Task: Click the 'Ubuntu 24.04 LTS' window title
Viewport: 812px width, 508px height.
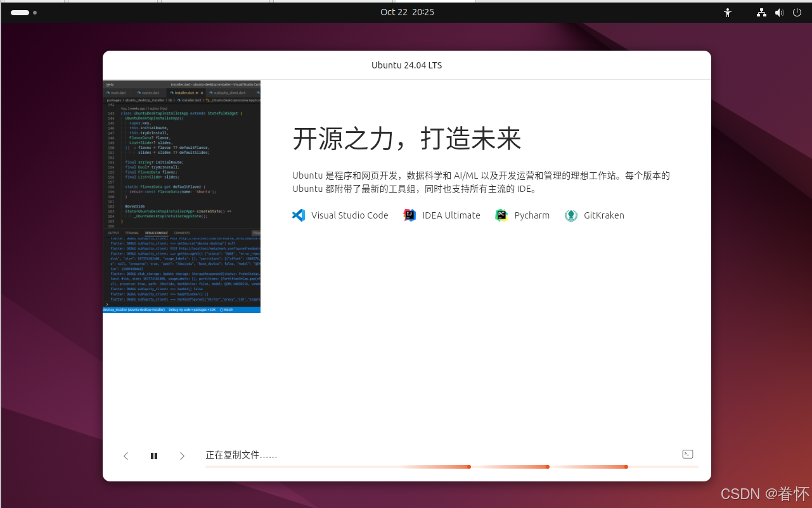Action: point(407,65)
